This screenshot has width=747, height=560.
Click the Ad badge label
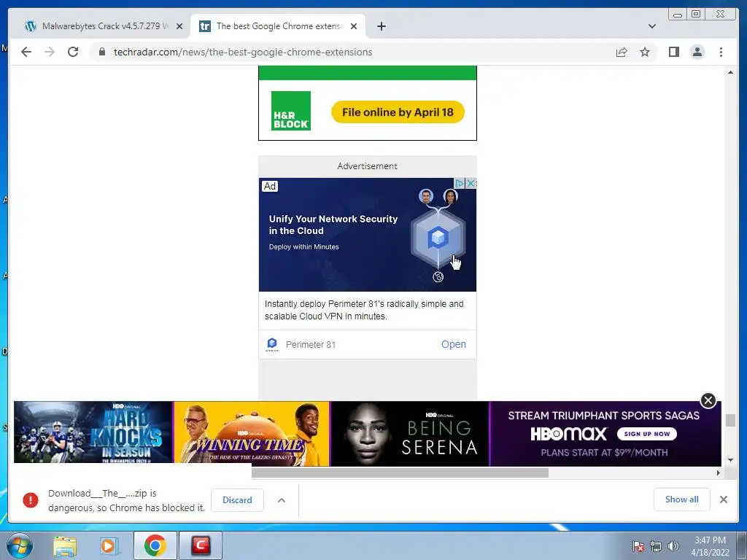pos(270,186)
